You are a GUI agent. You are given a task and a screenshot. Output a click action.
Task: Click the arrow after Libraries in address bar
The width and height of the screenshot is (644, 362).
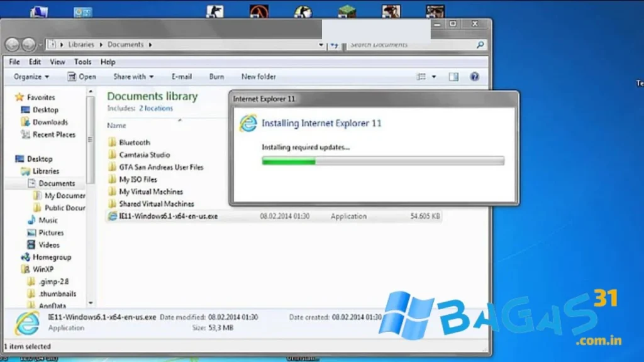[101, 45]
